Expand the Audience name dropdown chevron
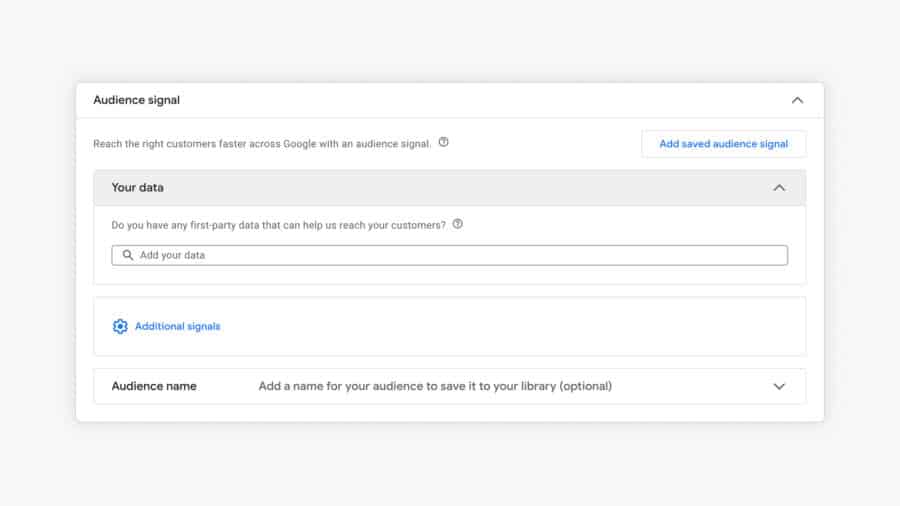The width and height of the screenshot is (900, 506). [x=779, y=386]
